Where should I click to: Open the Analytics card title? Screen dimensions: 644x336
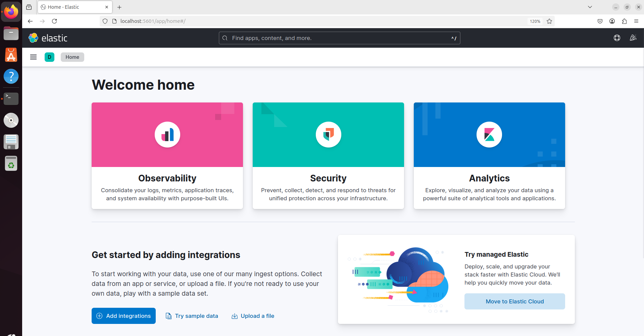point(489,178)
